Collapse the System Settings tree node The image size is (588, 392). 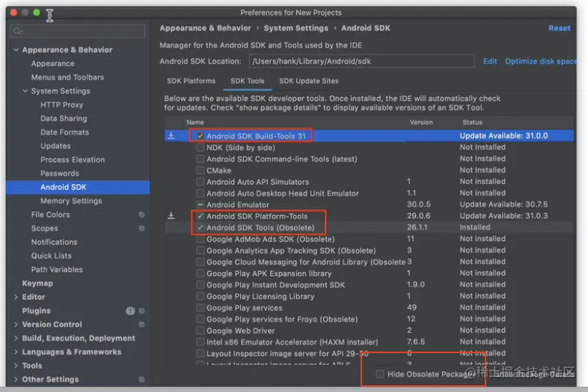point(25,91)
